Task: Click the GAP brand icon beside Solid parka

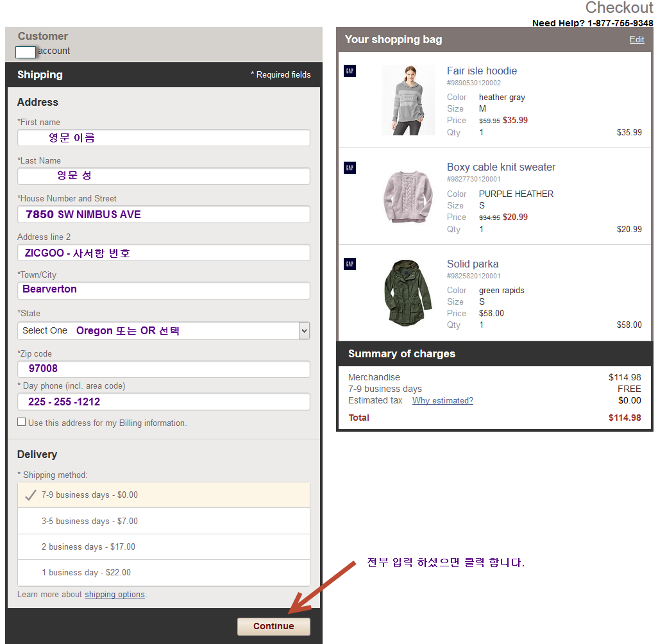Action: pyautogui.click(x=350, y=264)
